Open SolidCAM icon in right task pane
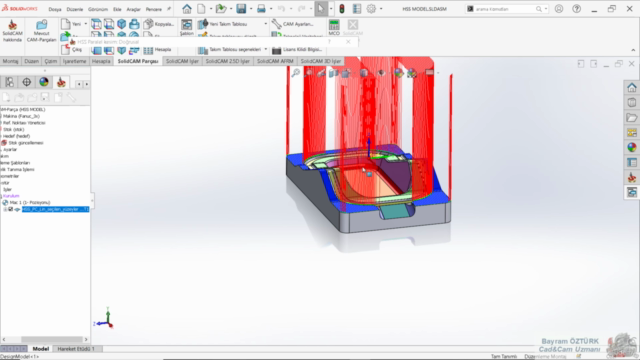Screen dimensions: 640x360 pyautogui.click(x=631, y=178)
